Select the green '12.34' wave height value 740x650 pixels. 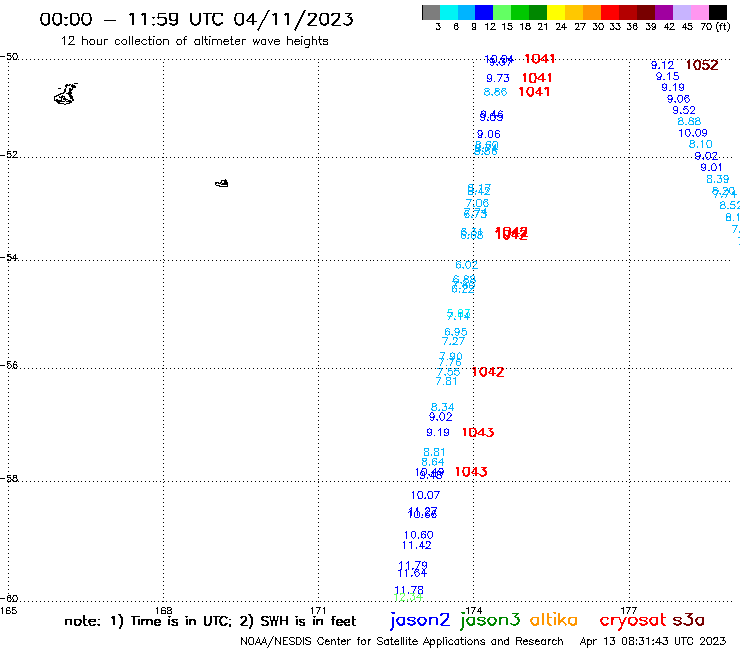[x=408, y=598]
